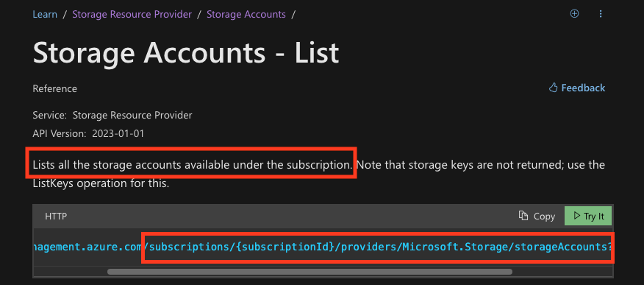Click the scrollbar track right of the thumb
This screenshot has height=285, width=644.
pos(562,272)
